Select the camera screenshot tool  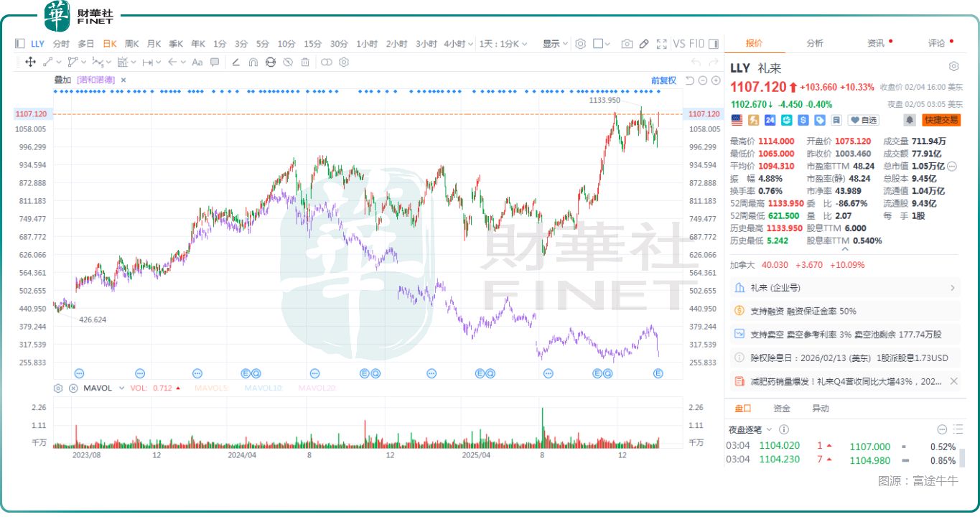(627, 44)
